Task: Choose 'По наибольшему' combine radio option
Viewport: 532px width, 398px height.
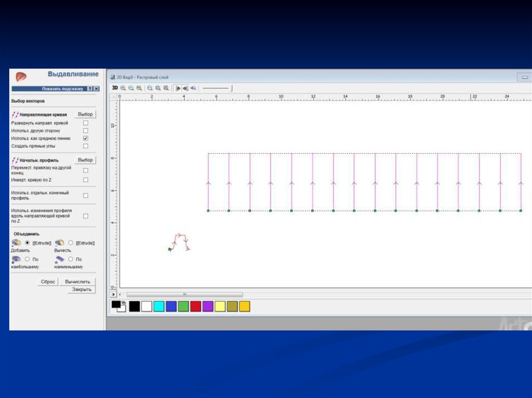Action: coord(27,258)
